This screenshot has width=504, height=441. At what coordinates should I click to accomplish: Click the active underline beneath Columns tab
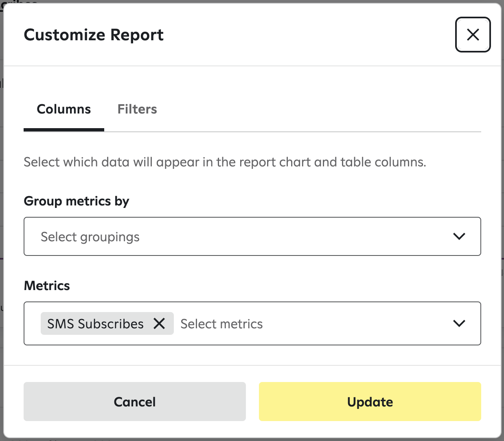tap(64, 130)
